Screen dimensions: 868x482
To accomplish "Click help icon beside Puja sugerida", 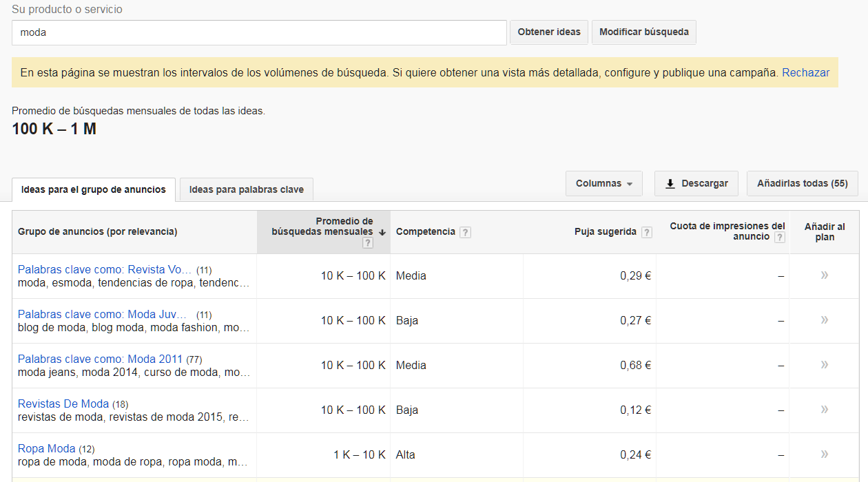I will tap(646, 232).
